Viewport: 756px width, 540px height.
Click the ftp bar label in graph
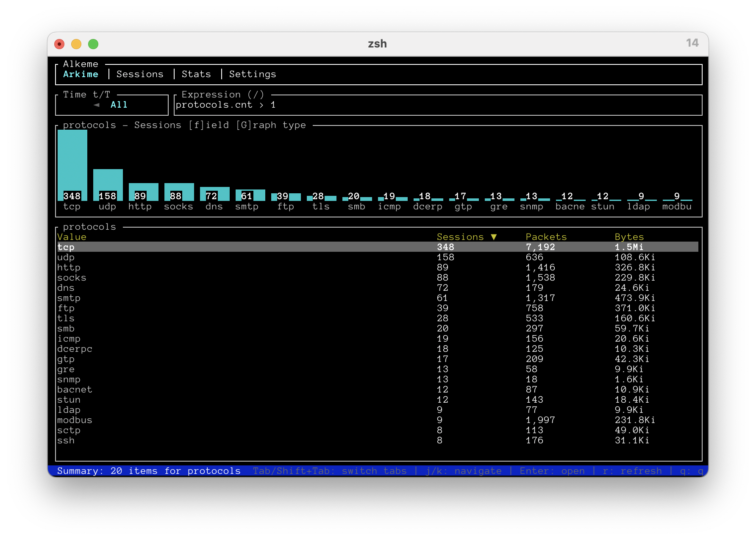(x=286, y=206)
